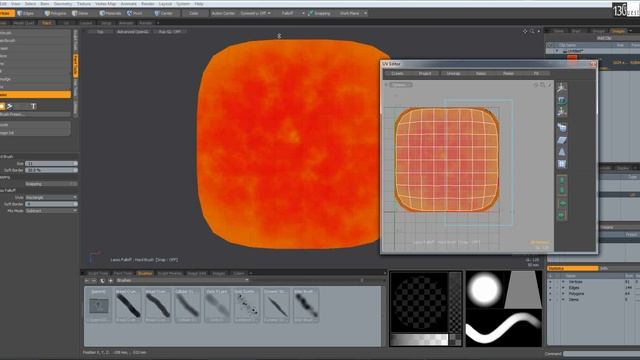Select Materials selection mode in toolbar
The image size is (640, 360).
pyautogui.click(x=110, y=13)
